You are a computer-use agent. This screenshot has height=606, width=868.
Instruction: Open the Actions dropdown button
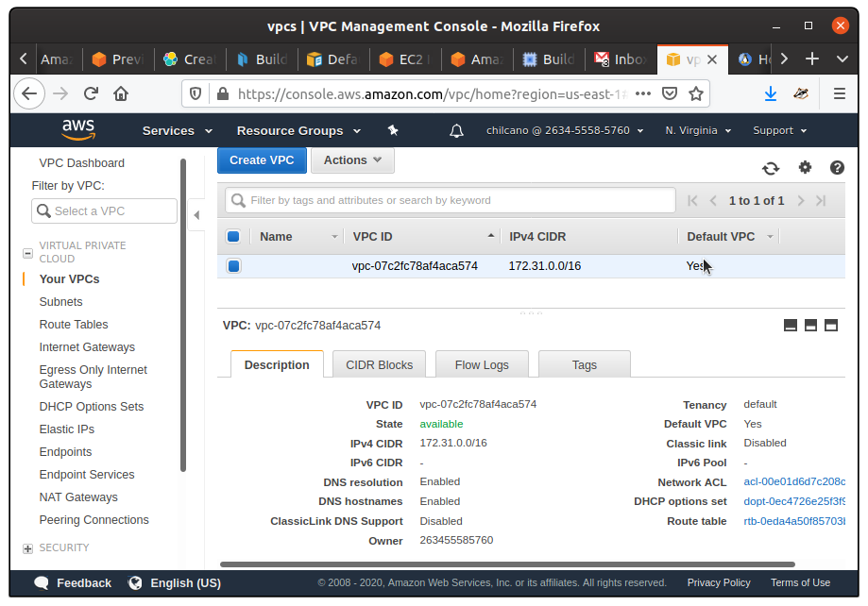pos(352,160)
